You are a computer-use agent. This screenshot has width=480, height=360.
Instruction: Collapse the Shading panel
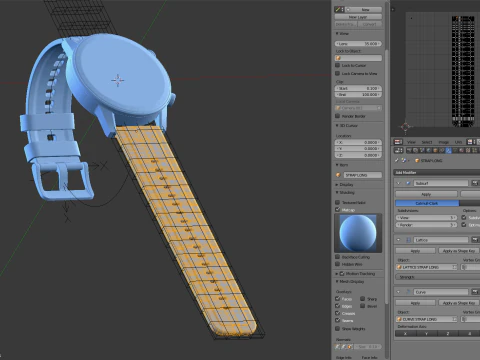[337, 192]
